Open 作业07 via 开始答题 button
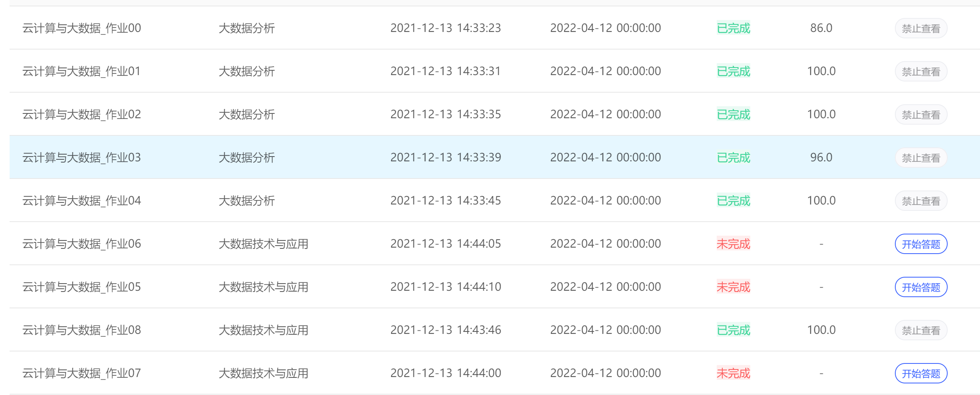Viewport: 980px width, 395px height. click(x=921, y=373)
